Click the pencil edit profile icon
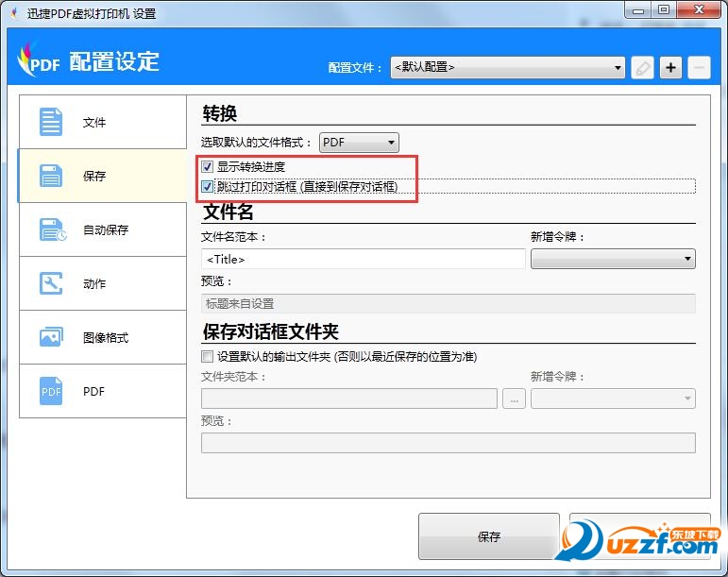The height and width of the screenshot is (577, 728). tap(642, 68)
